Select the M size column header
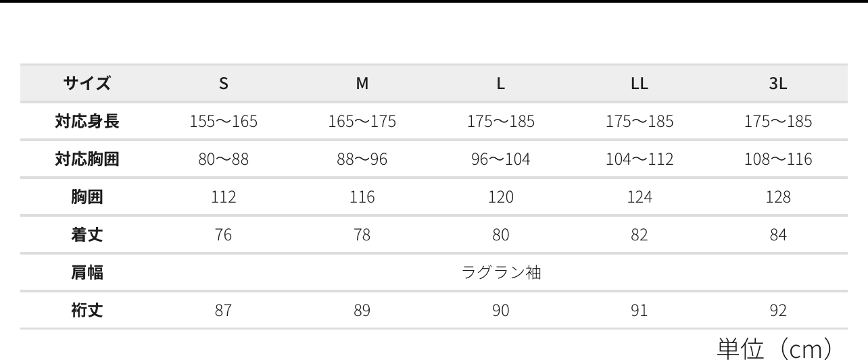This screenshot has height=364, width=868. (362, 84)
